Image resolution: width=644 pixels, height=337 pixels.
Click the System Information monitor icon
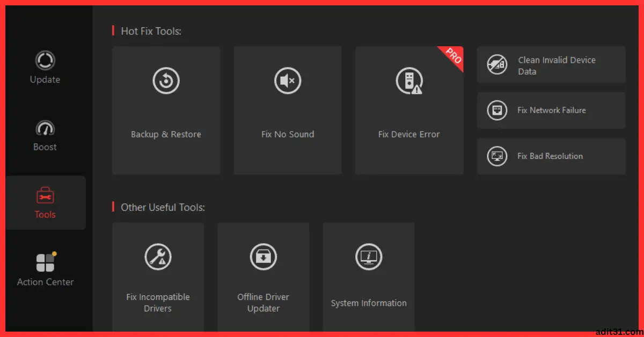[369, 257]
